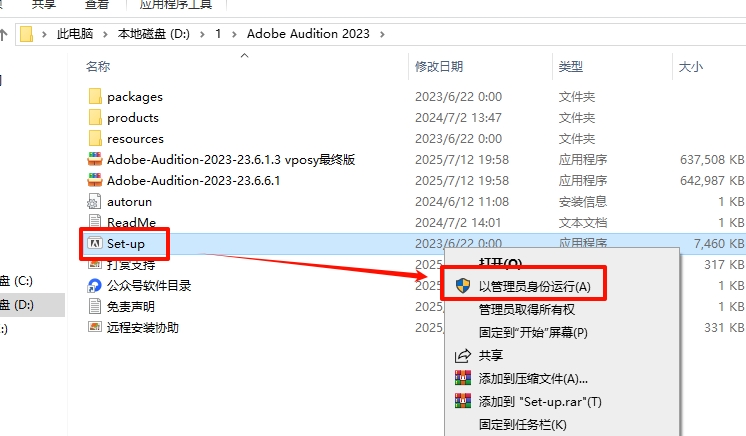Click the vposy installer's application icon
Image resolution: width=746 pixels, height=436 pixels.
tap(95, 159)
